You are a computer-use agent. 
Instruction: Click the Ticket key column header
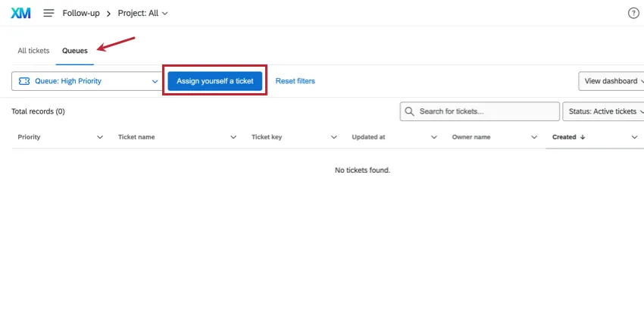(267, 137)
